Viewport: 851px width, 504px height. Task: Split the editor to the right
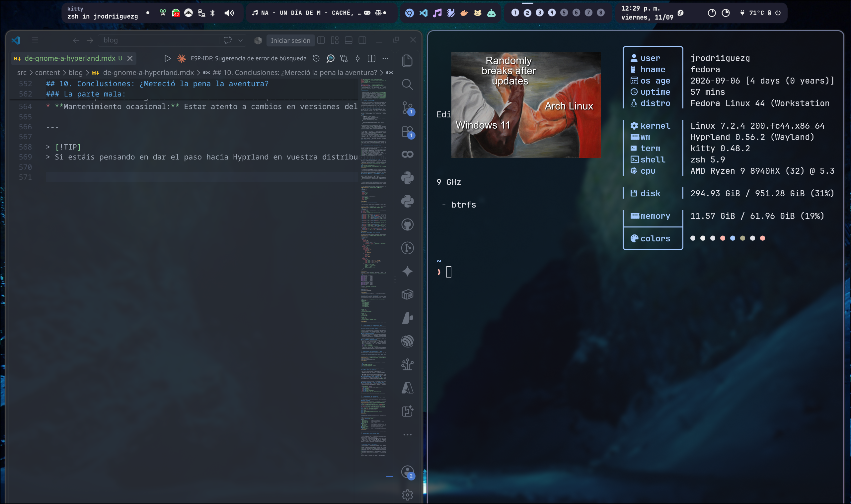click(371, 58)
